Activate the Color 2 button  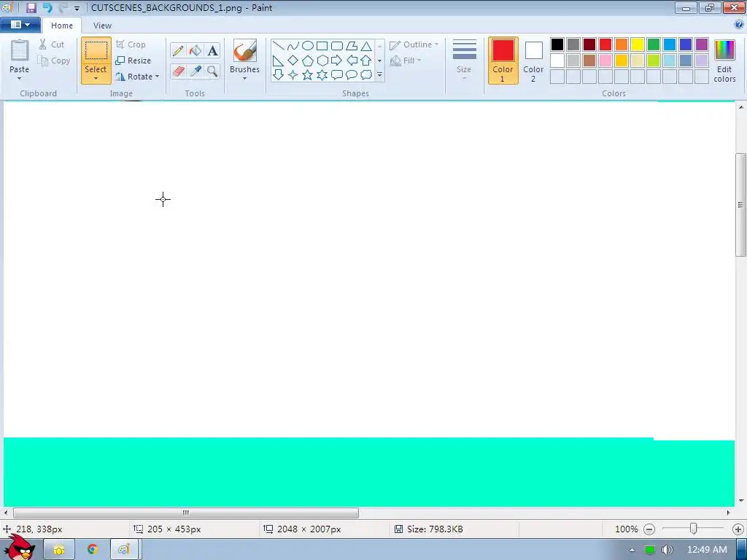[x=533, y=61]
